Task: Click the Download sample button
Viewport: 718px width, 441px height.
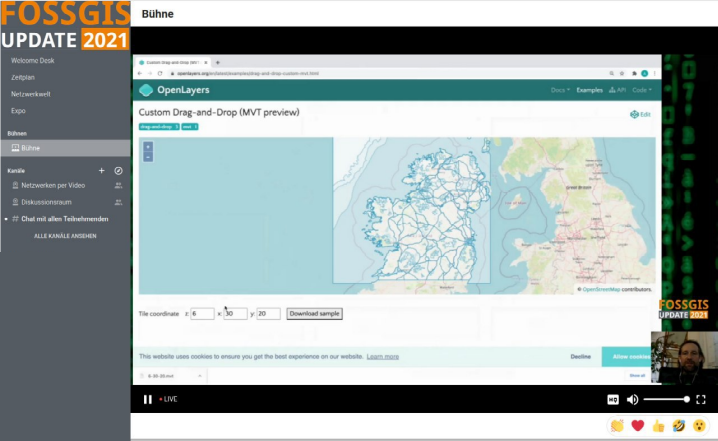Action: point(314,314)
